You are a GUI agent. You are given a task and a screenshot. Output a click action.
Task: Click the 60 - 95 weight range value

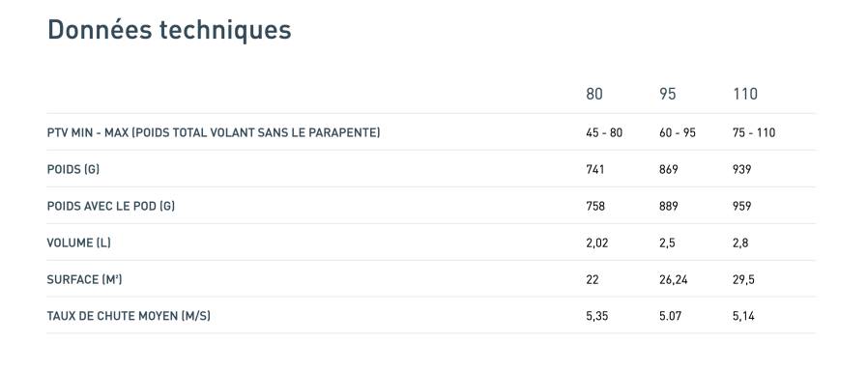678,132
